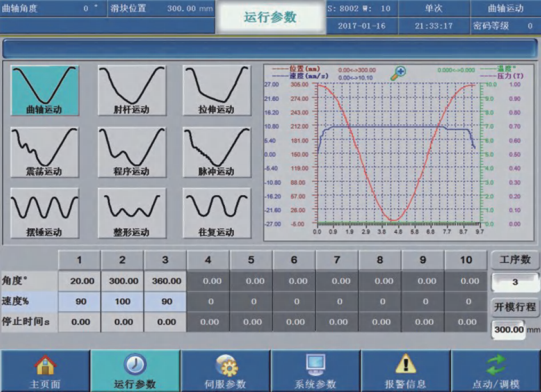Click the 工序数 step count button
Screen dimensions: 541x392
(x=515, y=260)
